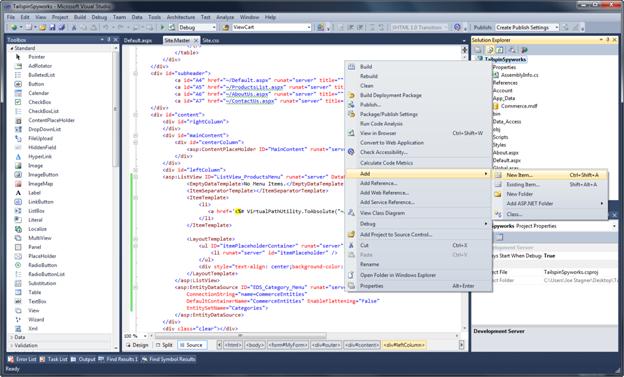Open the project properties object dropdown
Screen dimensions: 624x377
615,226
